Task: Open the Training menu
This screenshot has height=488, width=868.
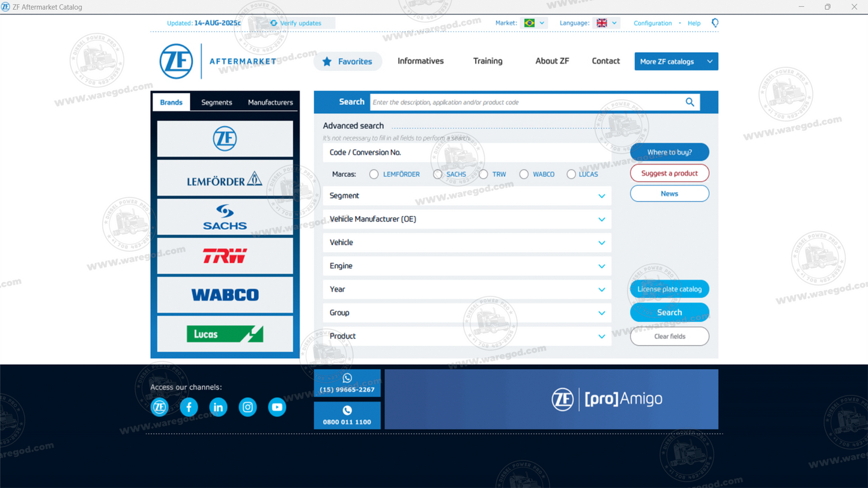Action: pos(488,61)
